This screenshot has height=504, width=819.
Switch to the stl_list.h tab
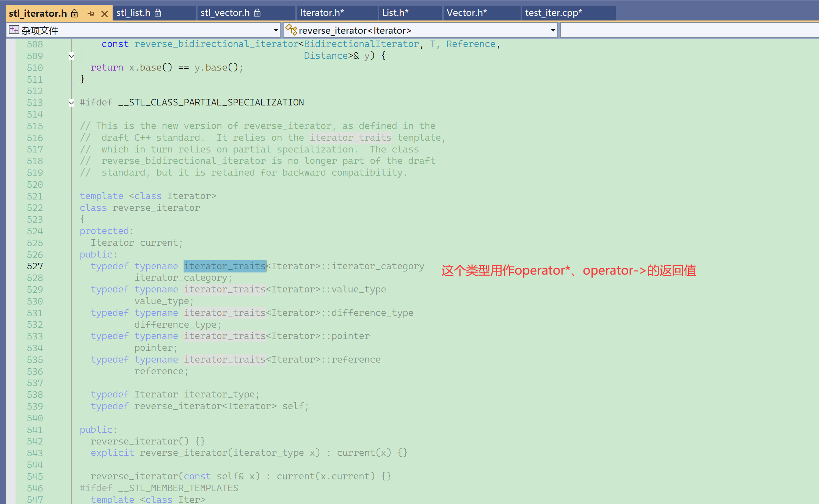(x=133, y=13)
